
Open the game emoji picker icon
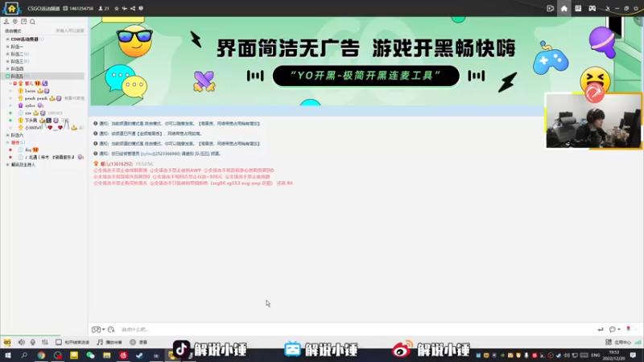(96, 330)
